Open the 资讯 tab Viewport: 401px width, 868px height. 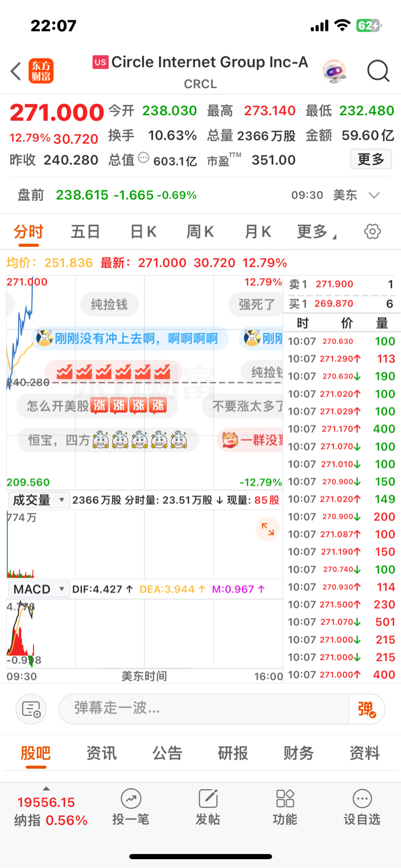click(101, 753)
